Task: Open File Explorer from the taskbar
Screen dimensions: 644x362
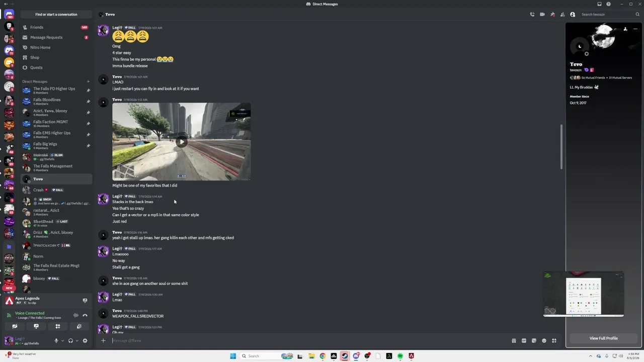Action: tap(311, 356)
